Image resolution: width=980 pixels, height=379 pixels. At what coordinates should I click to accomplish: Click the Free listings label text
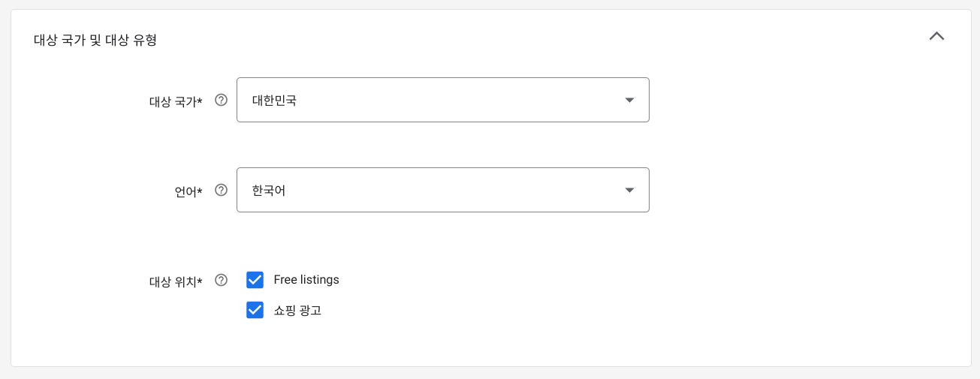tap(306, 280)
